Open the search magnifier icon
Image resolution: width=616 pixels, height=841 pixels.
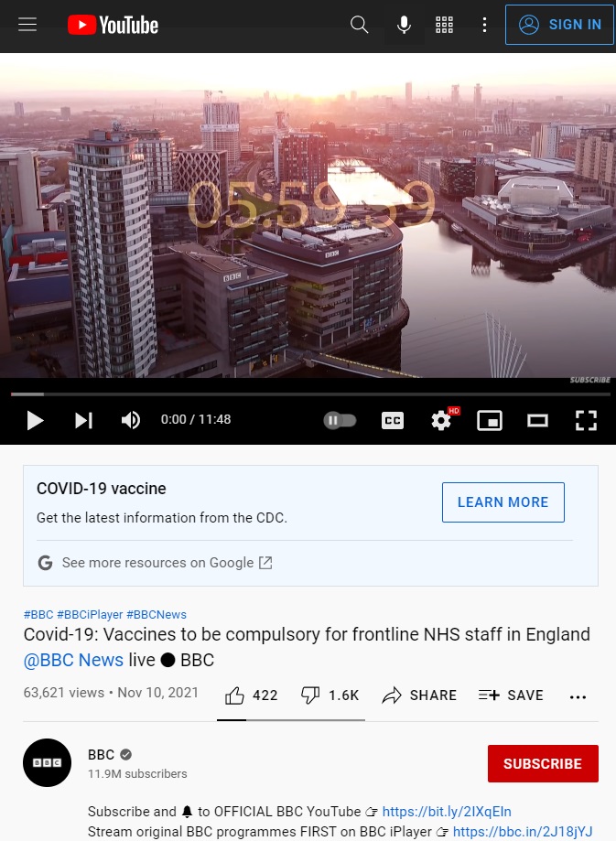(x=359, y=25)
